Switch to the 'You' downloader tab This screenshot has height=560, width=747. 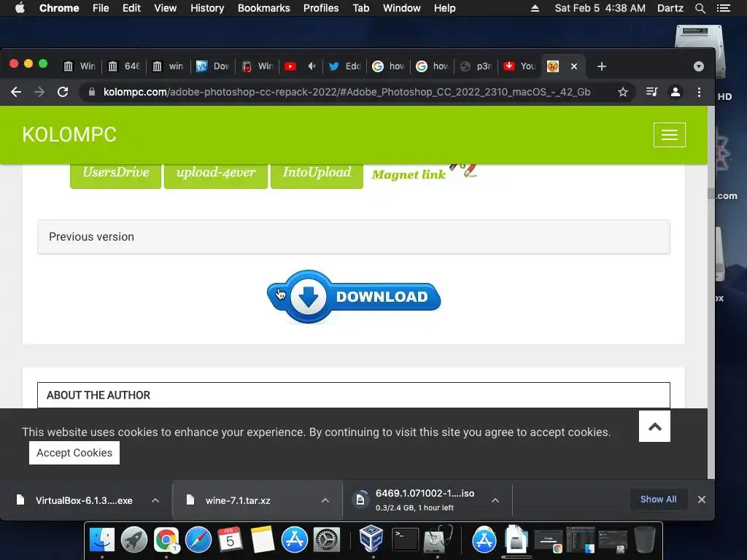pos(520,66)
